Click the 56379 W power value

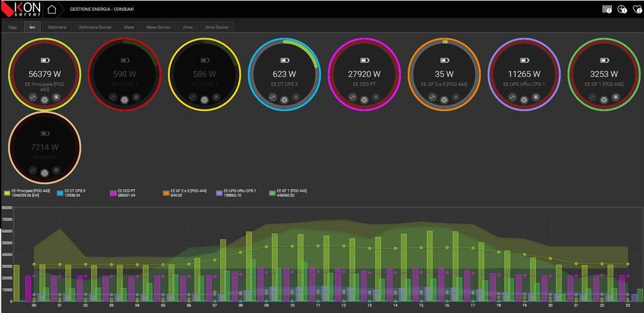pos(45,75)
